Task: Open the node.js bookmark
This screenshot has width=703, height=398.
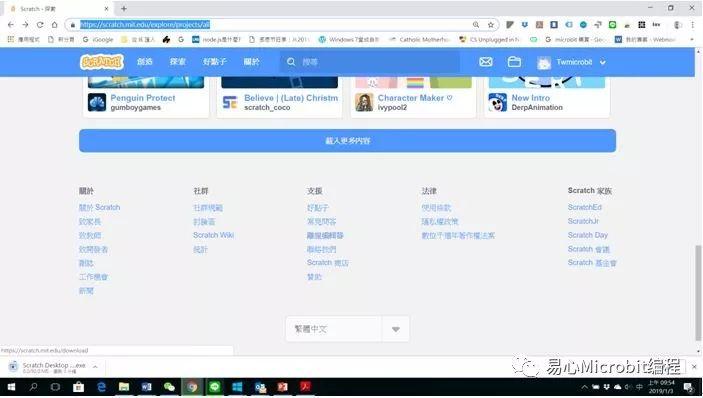Action: [x=217, y=39]
